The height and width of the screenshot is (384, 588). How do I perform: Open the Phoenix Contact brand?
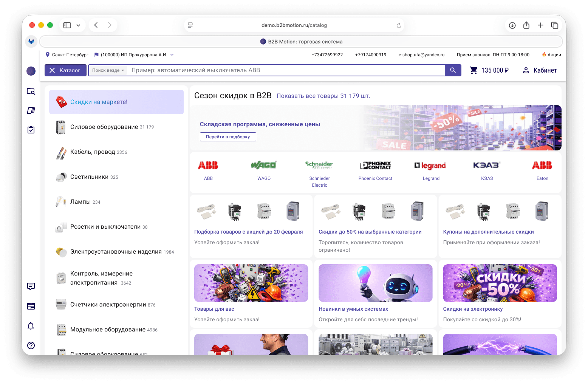click(x=375, y=170)
